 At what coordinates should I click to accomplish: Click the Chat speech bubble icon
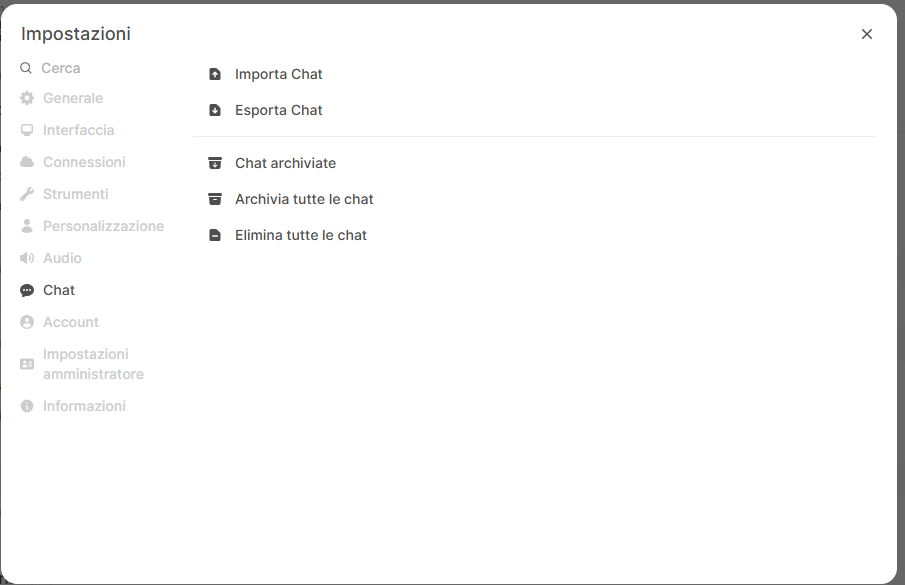[x=27, y=290]
